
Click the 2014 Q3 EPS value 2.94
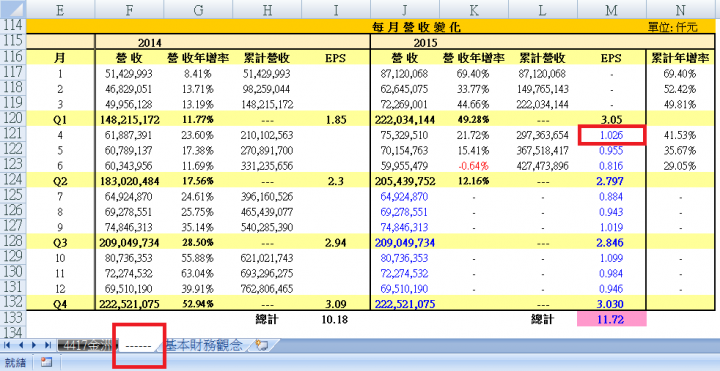(x=336, y=242)
